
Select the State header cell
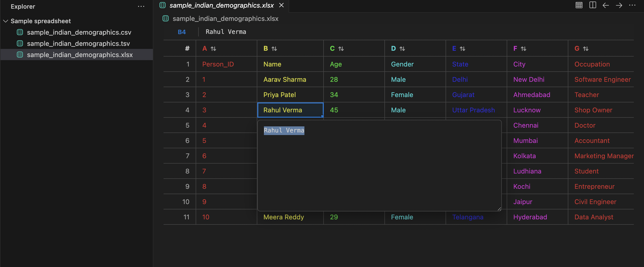point(476,64)
